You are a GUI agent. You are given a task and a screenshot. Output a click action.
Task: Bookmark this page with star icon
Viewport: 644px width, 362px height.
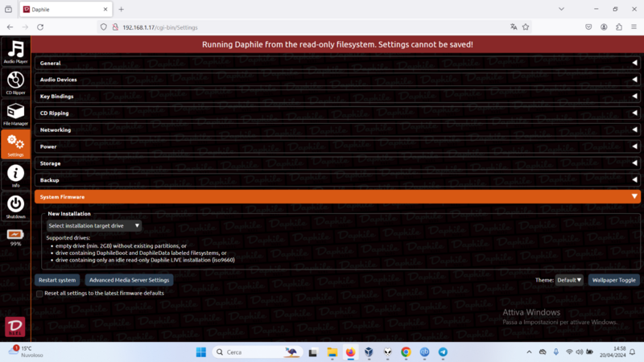526,27
